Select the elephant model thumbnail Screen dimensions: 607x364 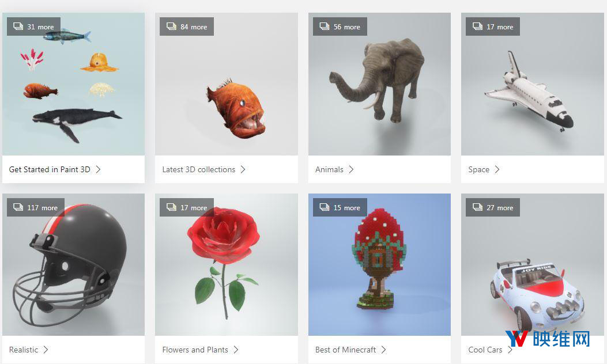click(x=378, y=80)
